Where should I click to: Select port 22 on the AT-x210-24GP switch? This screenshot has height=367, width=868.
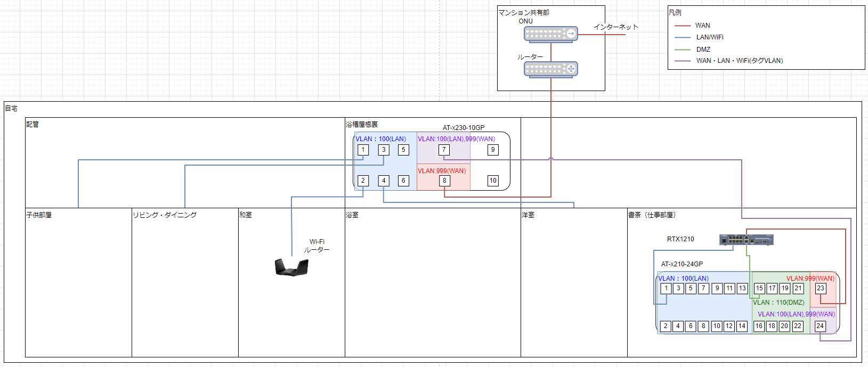[x=798, y=326]
